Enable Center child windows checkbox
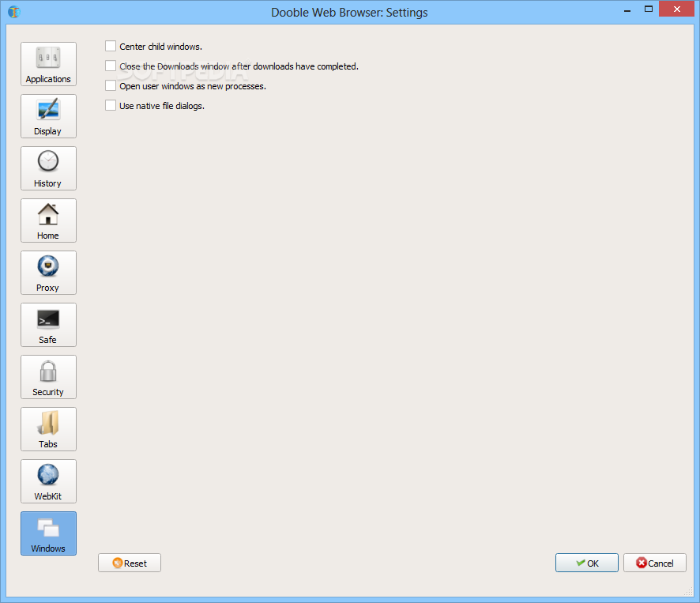Image resolution: width=700 pixels, height=603 pixels. pos(111,46)
